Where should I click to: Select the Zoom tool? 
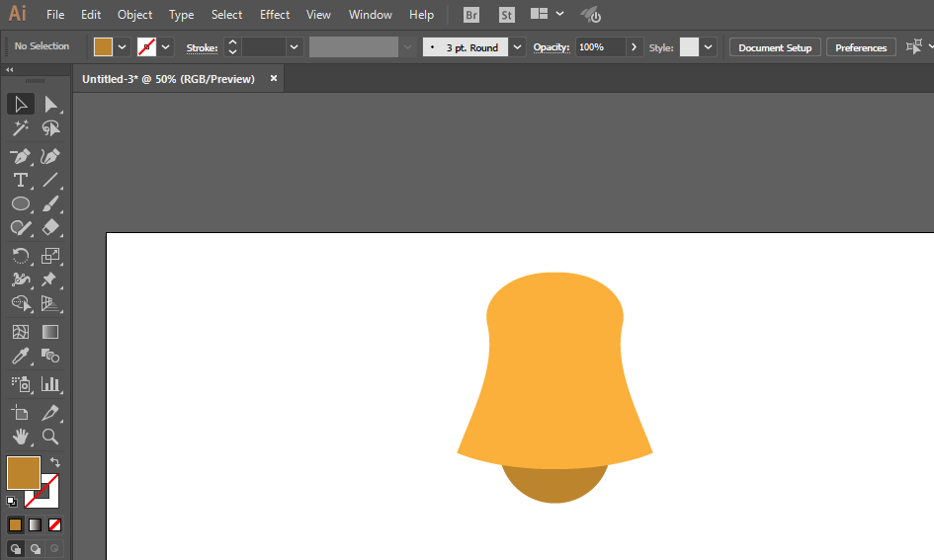(x=50, y=437)
